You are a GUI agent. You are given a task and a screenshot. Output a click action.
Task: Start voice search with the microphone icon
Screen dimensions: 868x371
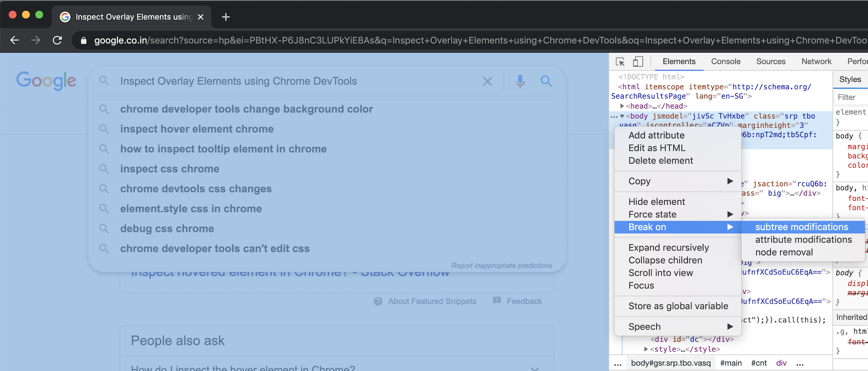tap(520, 81)
